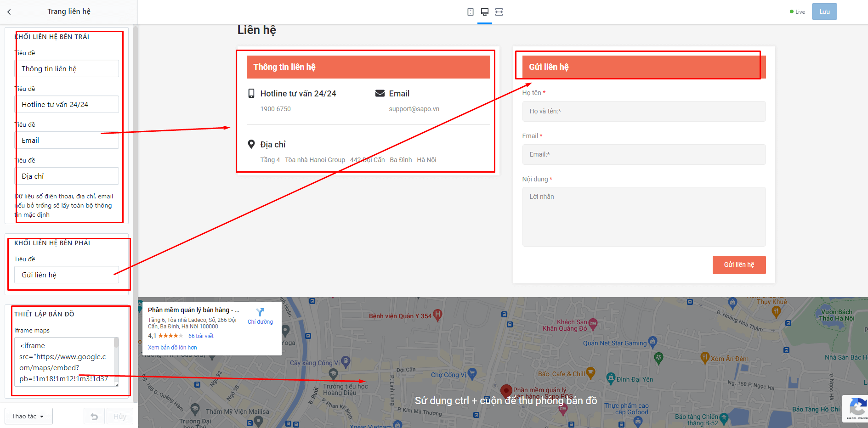868x428 pixels.
Task: Click the Đình Đại Yên landmark pin
Action: tap(611, 378)
